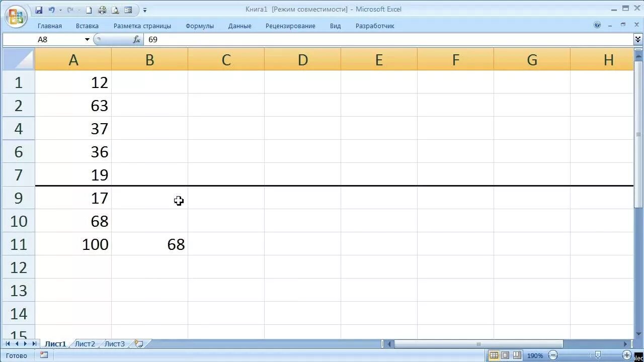
Task: Select cell A1 containing 12
Action: click(x=73, y=82)
